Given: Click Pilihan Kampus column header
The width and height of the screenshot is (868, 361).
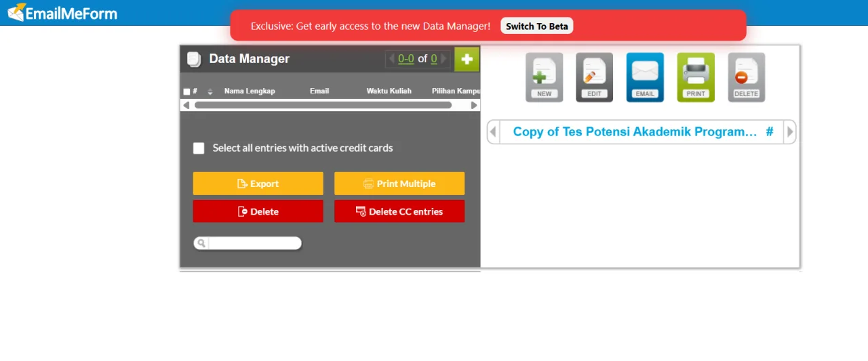Looking at the screenshot, I should (x=456, y=91).
